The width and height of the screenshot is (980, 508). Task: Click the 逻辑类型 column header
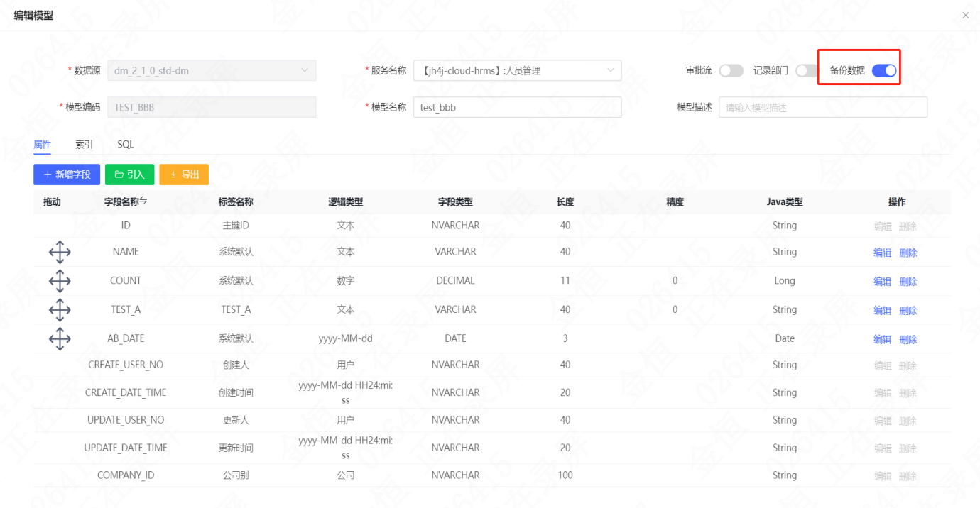[x=346, y=201]
